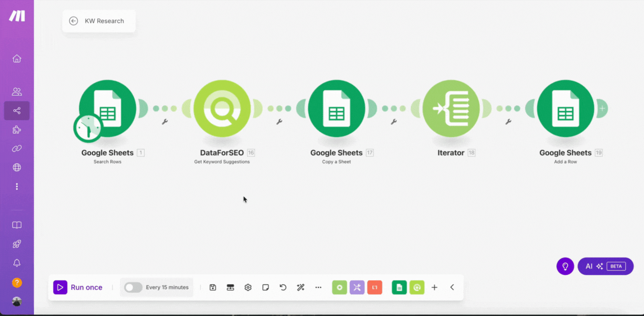644x316 pixels.
Task: Click the module number badge 17
Action: (x=370, y=153)
